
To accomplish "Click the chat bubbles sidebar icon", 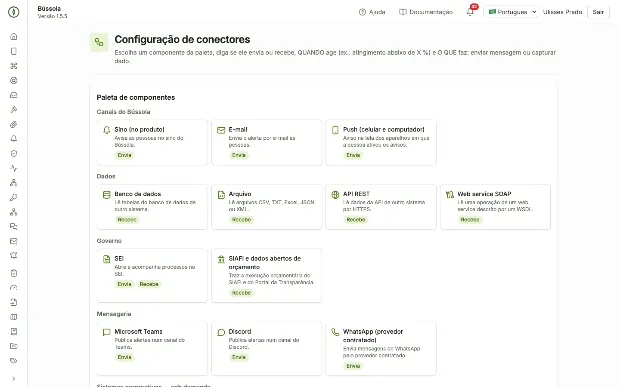I will pos(13,227).
